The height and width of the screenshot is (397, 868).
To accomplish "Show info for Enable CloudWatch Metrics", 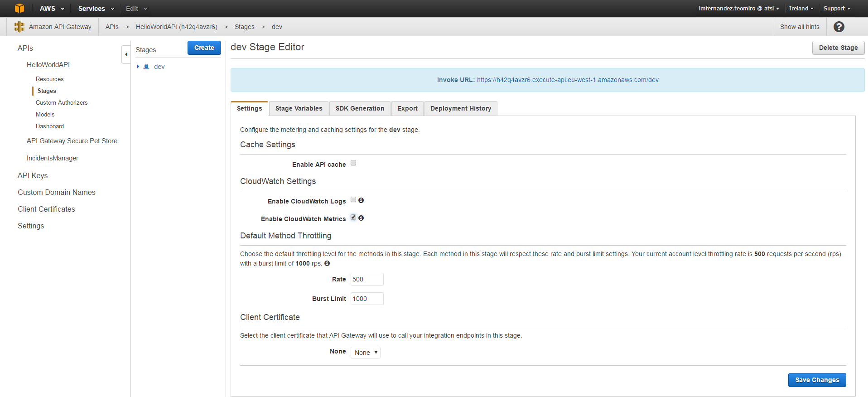I will coord(361,218).
